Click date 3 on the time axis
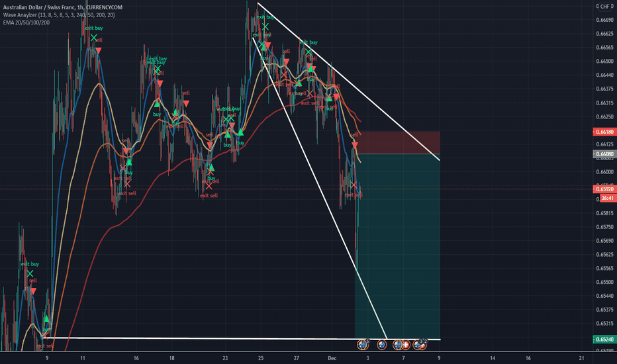The height and width of the screenshot is (364, 617). pos(367,358)
